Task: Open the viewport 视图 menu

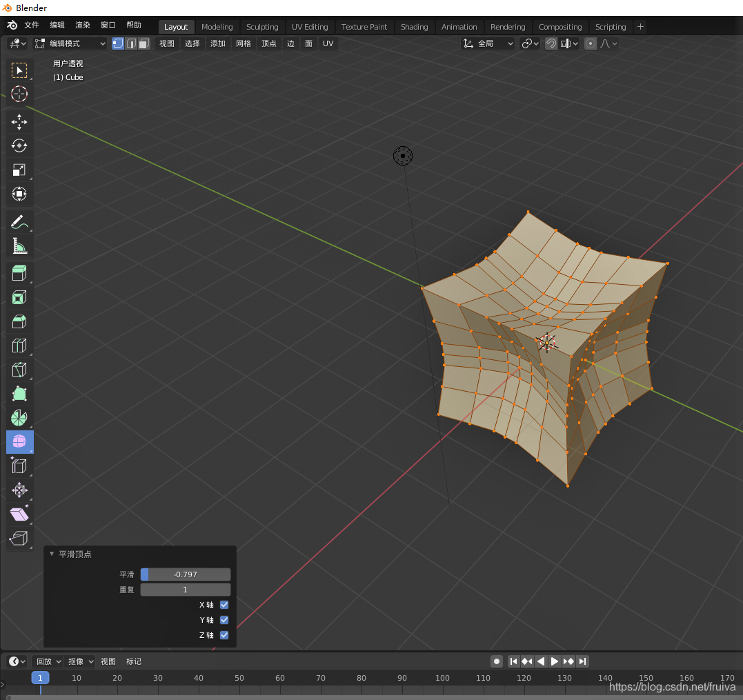Action: click(167, 43)
